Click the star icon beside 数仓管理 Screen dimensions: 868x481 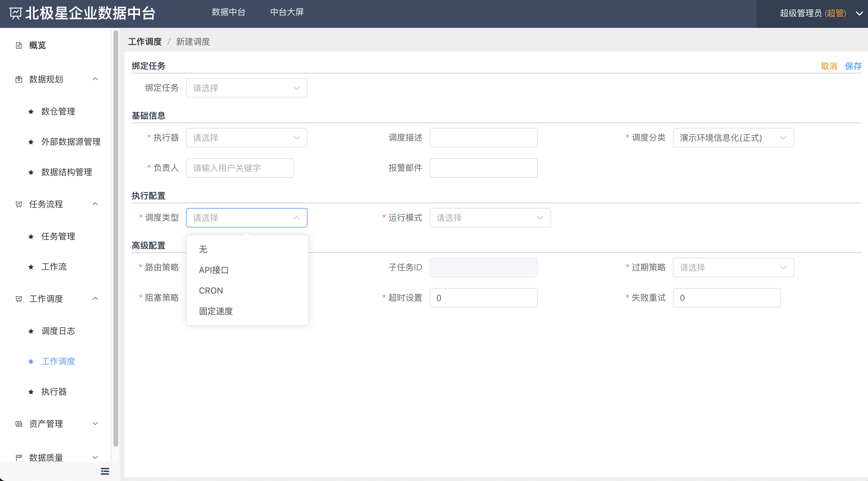pyautogui.click(x=31, y=112)
